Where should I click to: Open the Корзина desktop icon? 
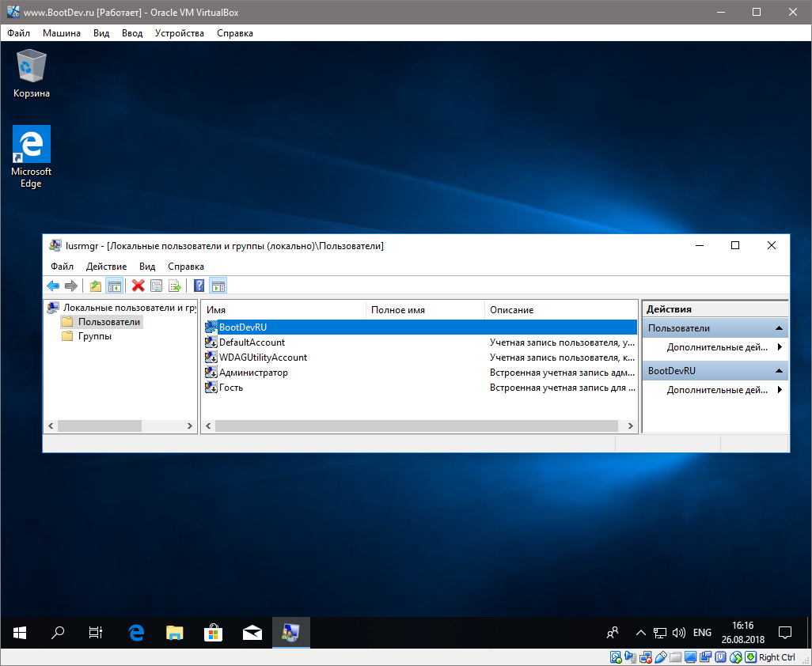point(32,73)
